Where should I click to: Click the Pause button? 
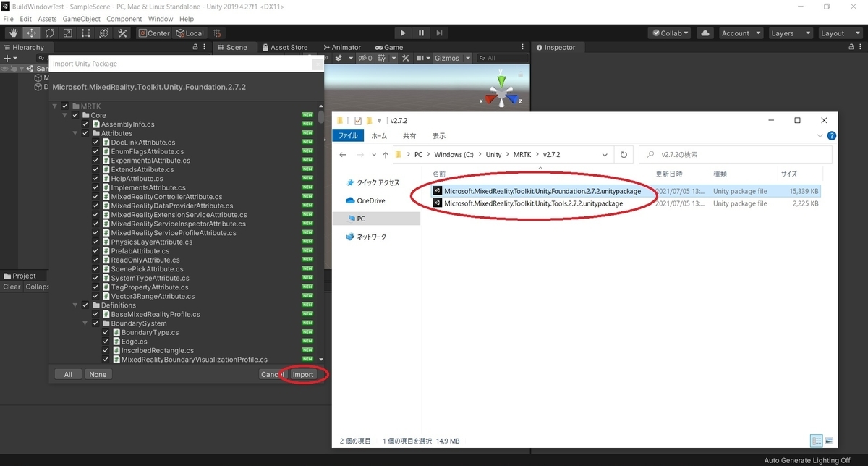pos(421,33)
